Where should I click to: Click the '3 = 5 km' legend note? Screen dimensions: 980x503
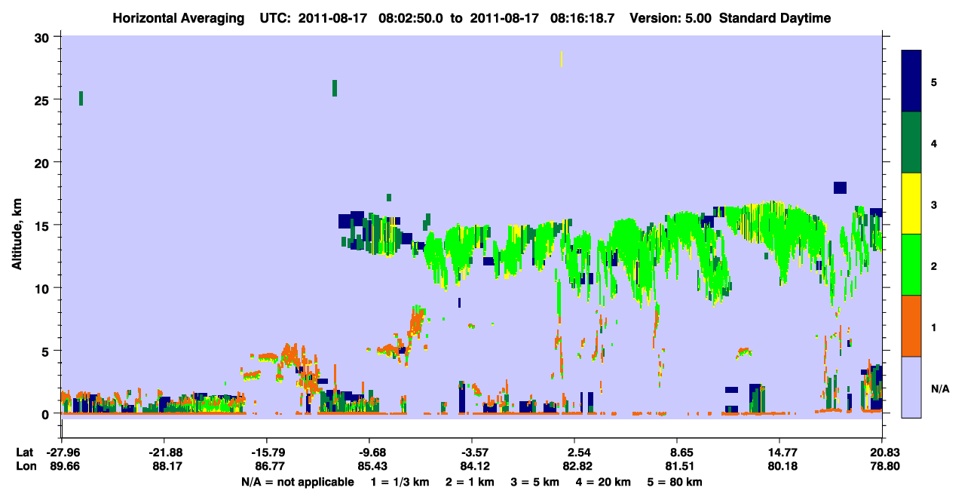pyautogui.click(x=535, y=482)
